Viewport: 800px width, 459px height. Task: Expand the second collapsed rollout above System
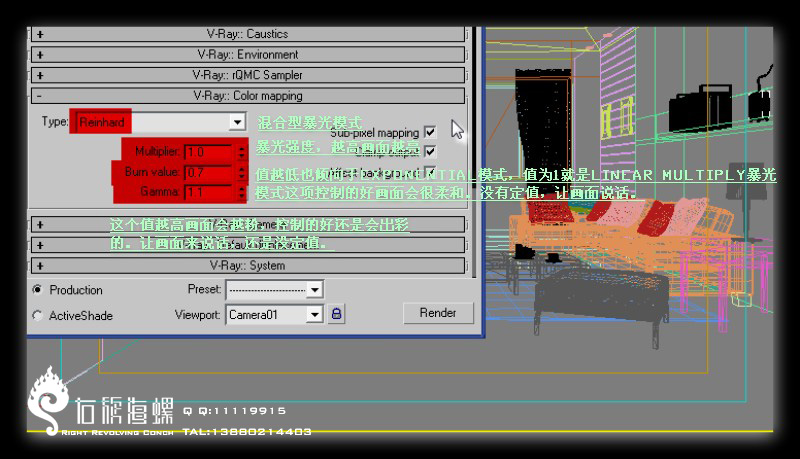(248, 245)
